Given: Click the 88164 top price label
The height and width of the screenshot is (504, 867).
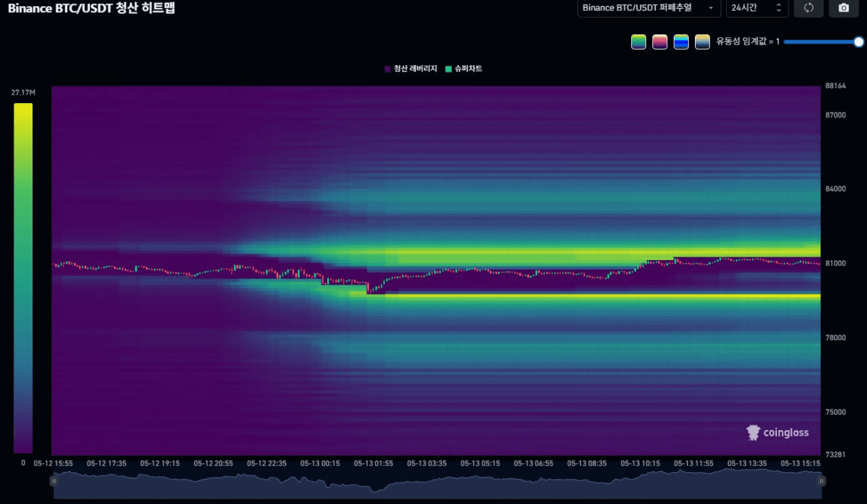Looking at the screenshot, I should coord(836,86).
